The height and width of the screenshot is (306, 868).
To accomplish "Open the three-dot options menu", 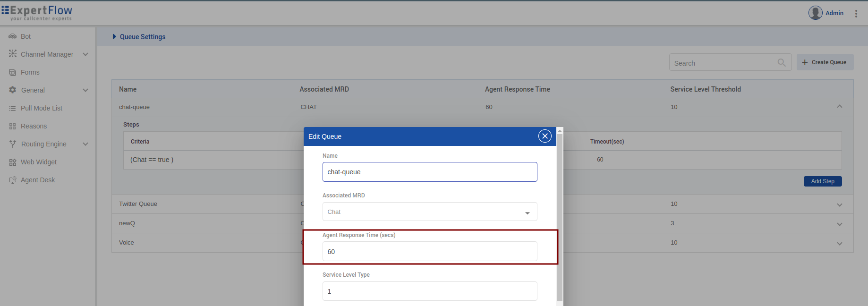I will coord(856,14).
